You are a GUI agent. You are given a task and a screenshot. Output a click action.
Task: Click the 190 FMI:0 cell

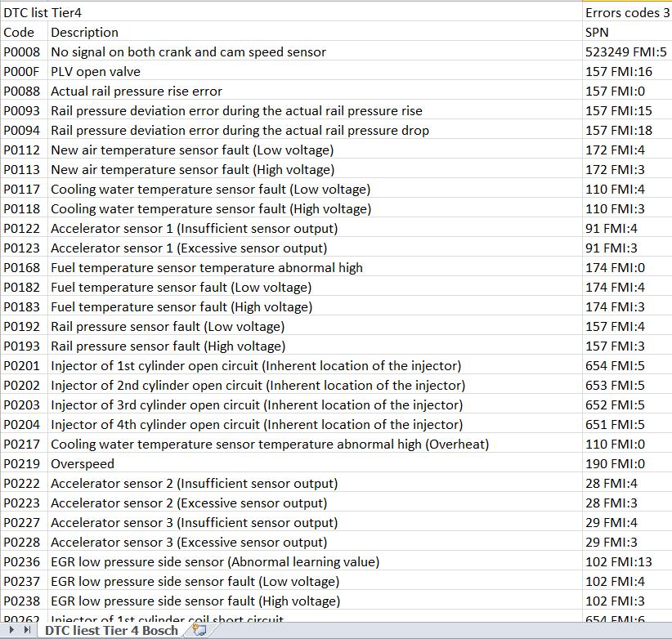(x=627, y=464)
